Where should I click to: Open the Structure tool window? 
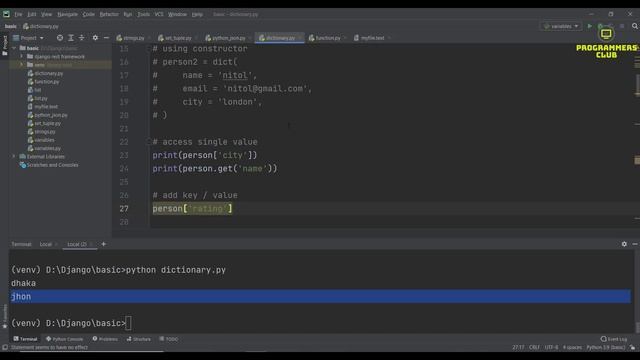[x=139, y=339]
